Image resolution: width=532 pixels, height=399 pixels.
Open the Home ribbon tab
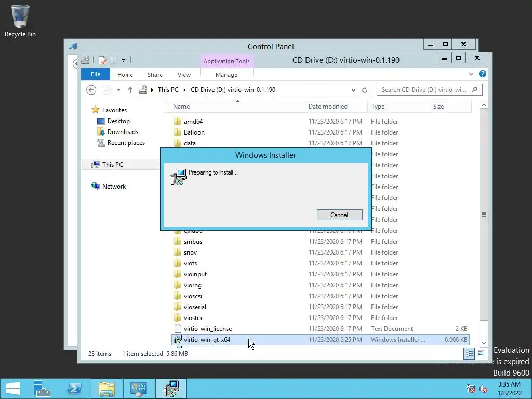(125, 75)
